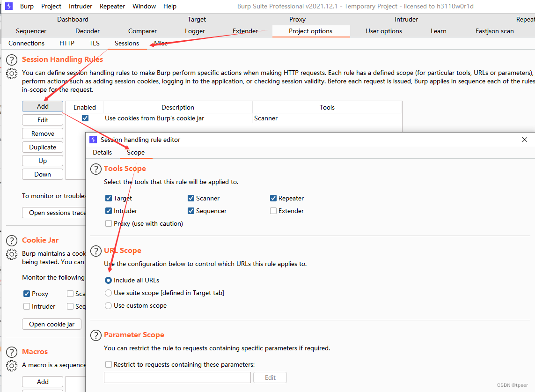Switch to the Proxy tab

(298, 19)
